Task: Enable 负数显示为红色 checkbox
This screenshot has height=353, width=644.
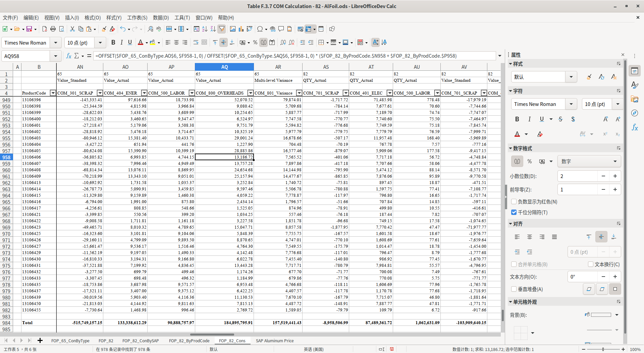Action: click(x=514, y=201)
